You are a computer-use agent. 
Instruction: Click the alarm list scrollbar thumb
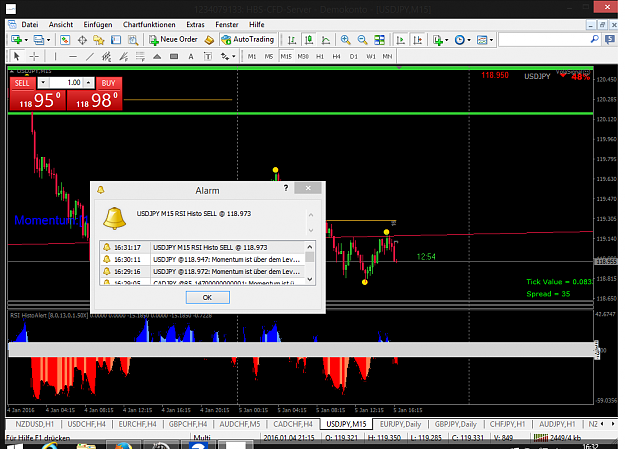click(x=310, y=257)
